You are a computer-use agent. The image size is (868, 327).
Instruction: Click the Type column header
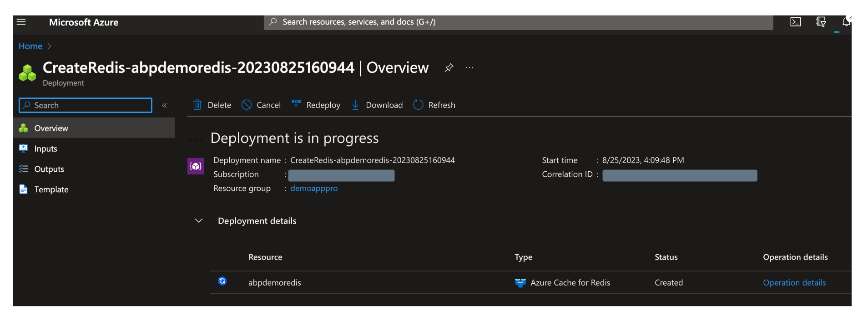click(523, 257)
